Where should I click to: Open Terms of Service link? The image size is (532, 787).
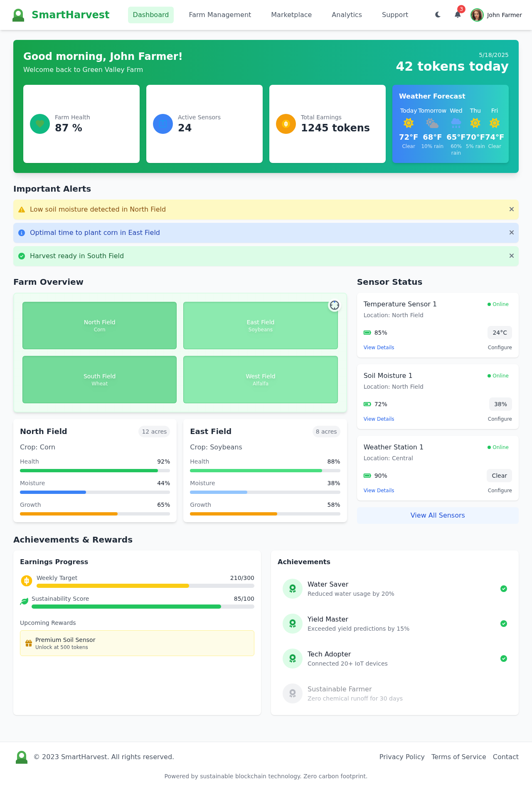(x=459, y=757)
